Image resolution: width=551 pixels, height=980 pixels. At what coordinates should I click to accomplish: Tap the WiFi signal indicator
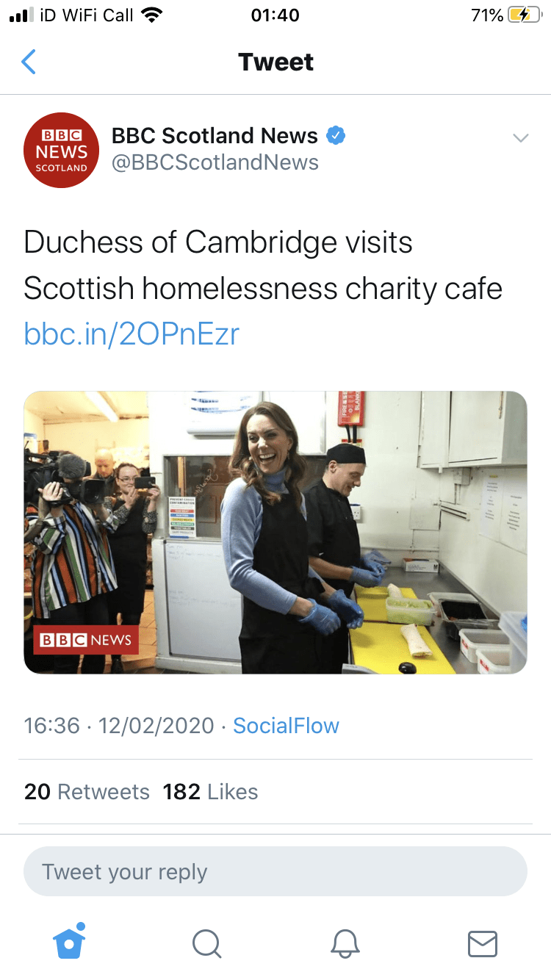pyautogui.click(x=152, y=15)
